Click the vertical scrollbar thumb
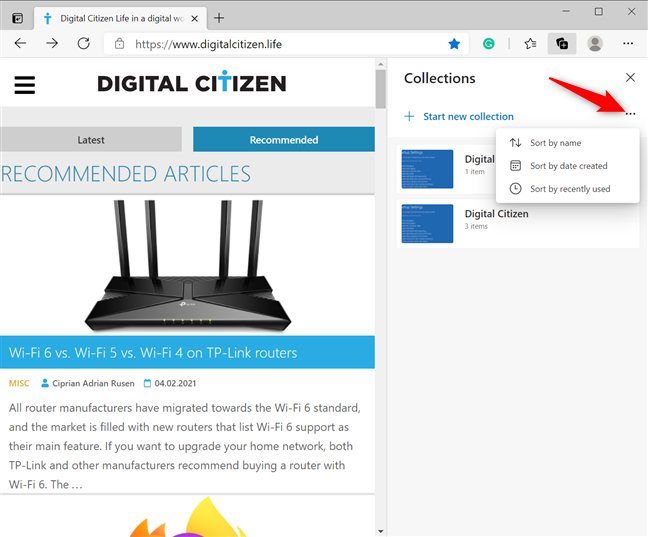The height and width of the screenshot is (537, 648). coord(381,89)
